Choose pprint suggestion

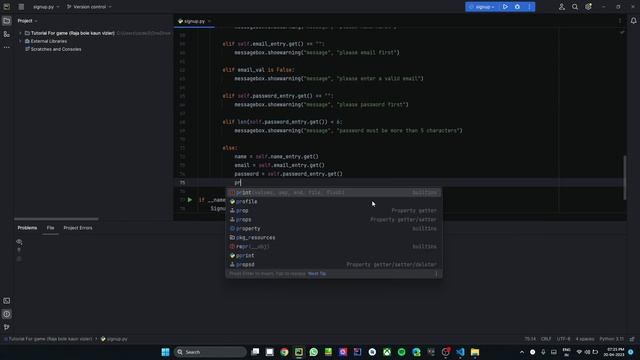point(333,256)
